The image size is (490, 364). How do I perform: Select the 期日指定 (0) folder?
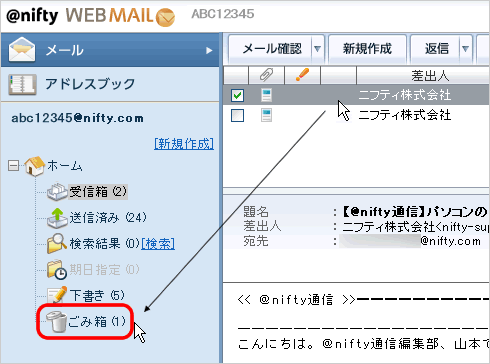[x=105, y=270]
